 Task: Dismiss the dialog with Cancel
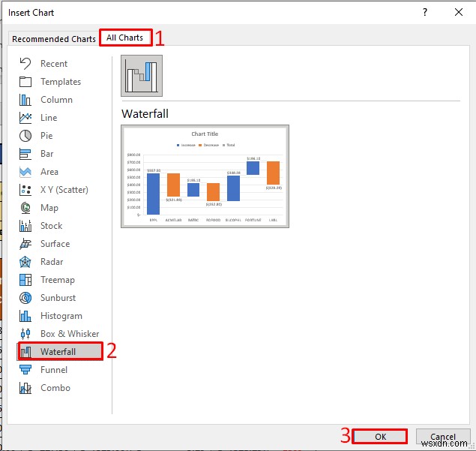coord(443,437)
